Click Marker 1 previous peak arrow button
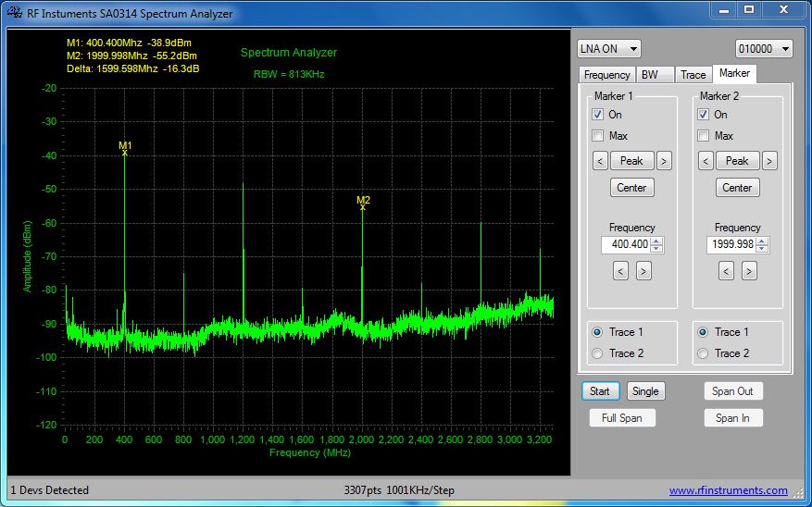812x507 pixels. click(x=600, y=161)
